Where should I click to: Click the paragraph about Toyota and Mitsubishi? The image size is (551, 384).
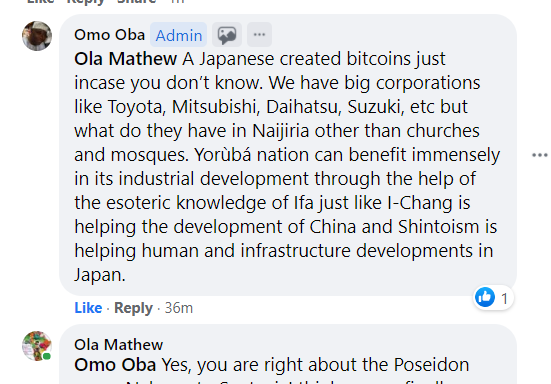(x=287, y=167)
